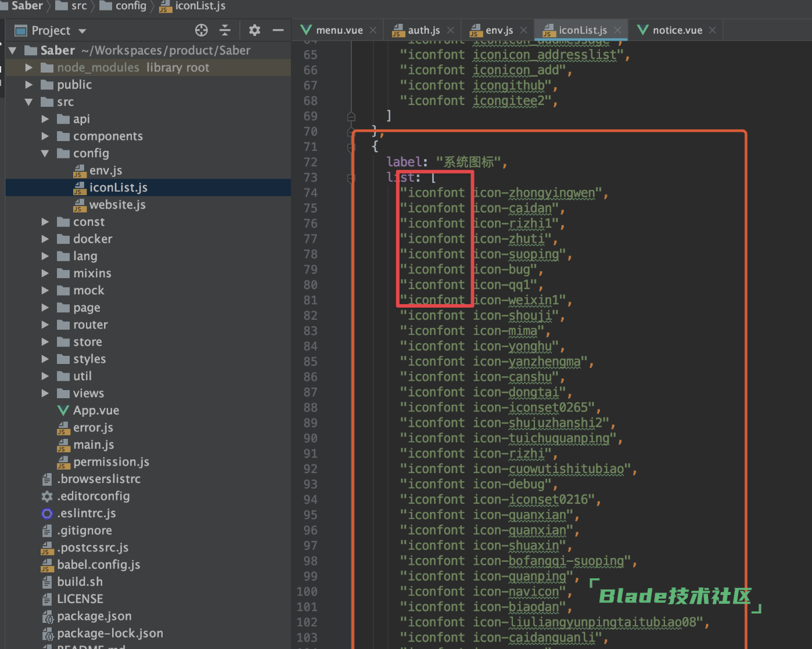
Task: Close the iconList.js tab
Action: pyautogui.click(x=617, y=30)
